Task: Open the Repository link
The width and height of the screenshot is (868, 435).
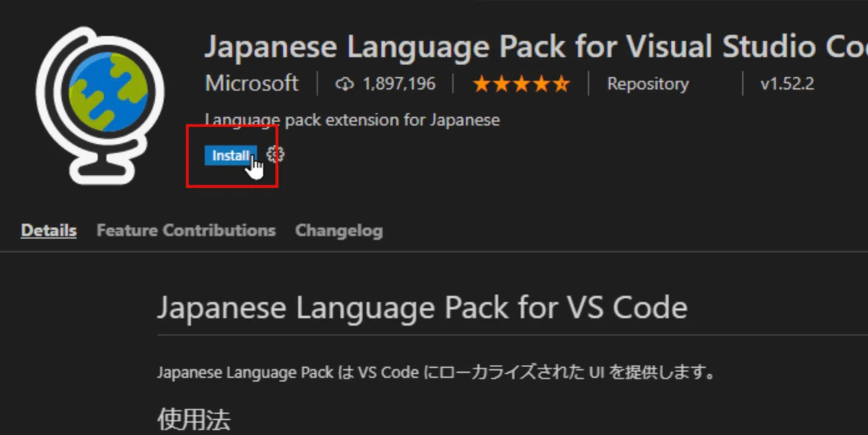Action: coord(647,84)
